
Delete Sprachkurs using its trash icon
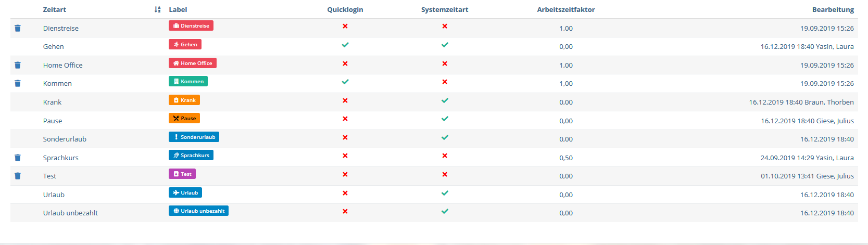click(18, 158)
